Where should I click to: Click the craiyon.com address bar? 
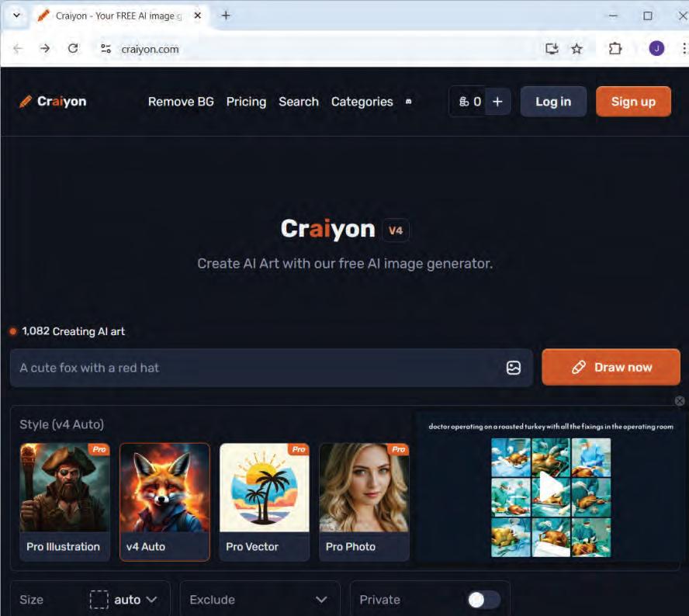(x=151, y=49)
